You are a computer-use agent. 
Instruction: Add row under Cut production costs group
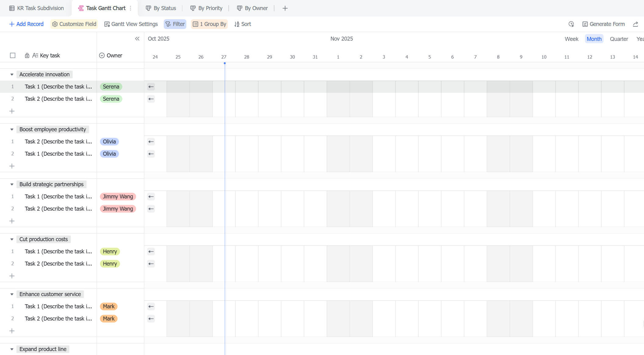pos(12,276)
